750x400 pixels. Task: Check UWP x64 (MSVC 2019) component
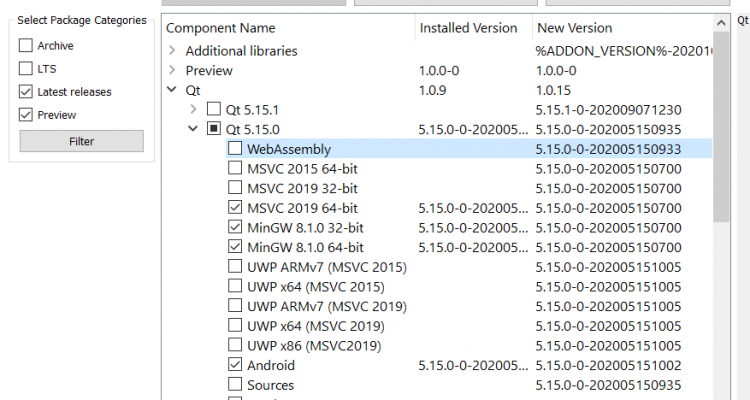pyautogui.click(x=235, y=325)
